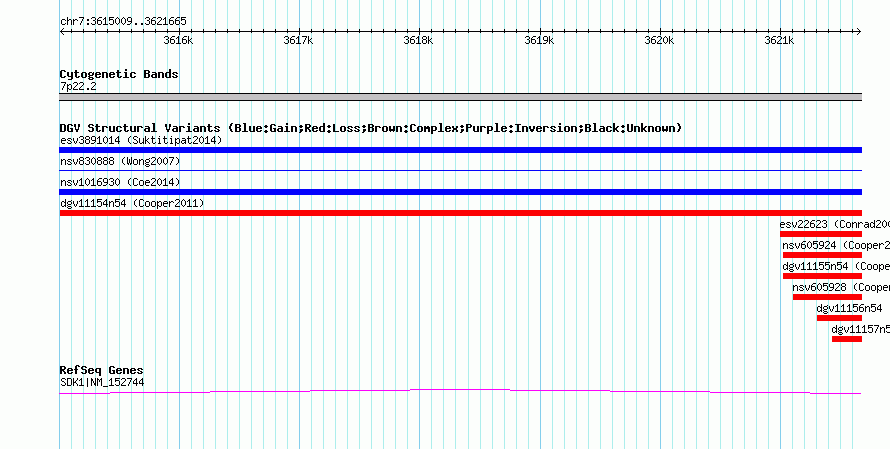Open the esv22623 Conrad label

(834, 224)
